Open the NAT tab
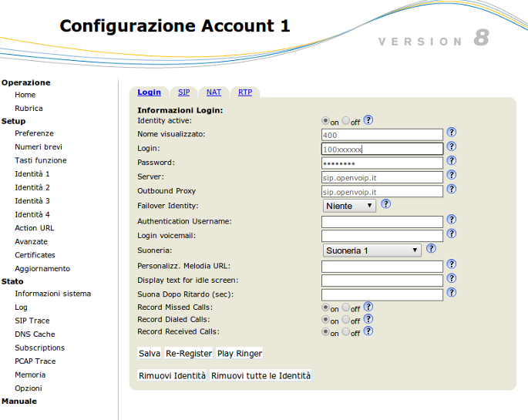The image size is (528, 420). point(214,92)
